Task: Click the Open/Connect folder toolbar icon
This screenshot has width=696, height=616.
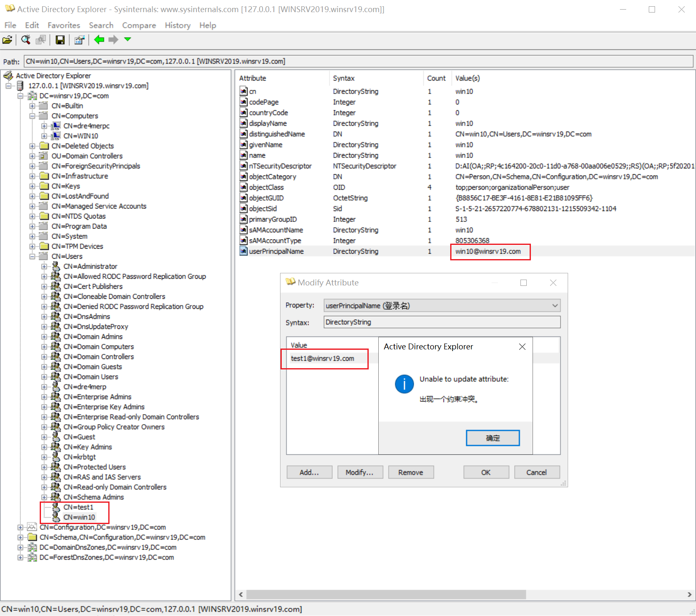Action: point(7,40)
